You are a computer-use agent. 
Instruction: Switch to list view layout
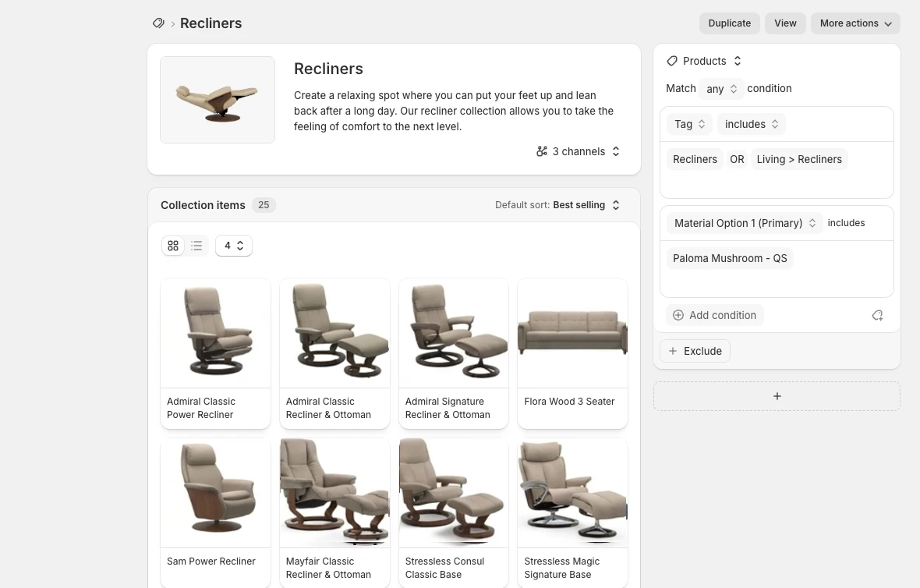pyautogui.click(x=196, y=246)
